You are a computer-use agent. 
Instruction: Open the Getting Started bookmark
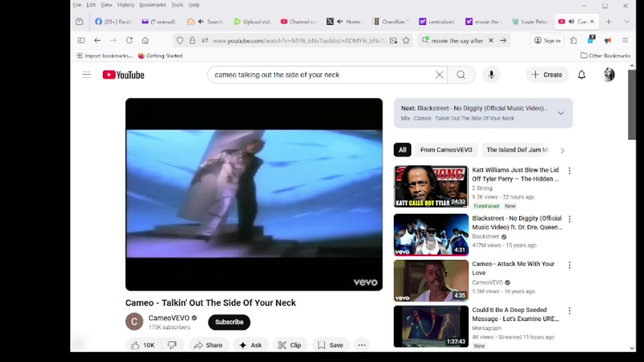160,55
